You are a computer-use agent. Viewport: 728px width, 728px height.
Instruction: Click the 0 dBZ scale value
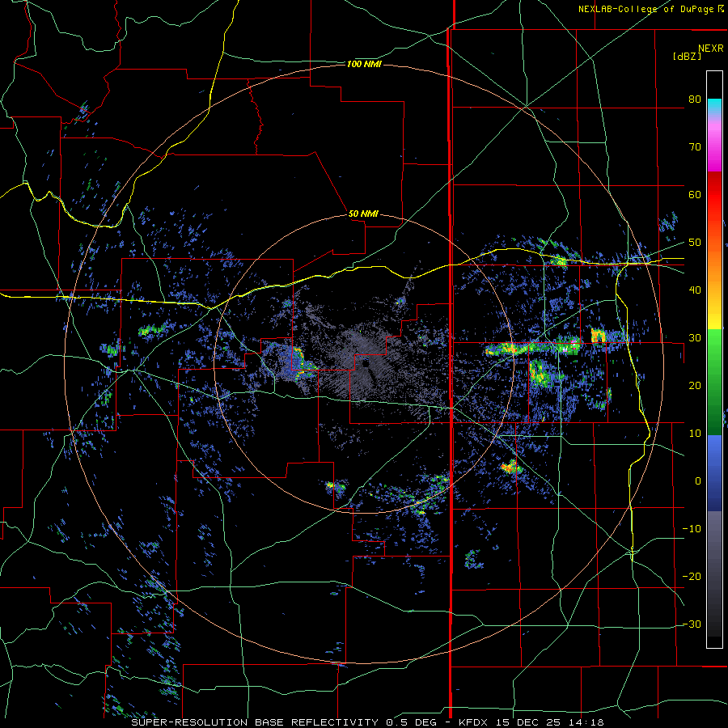coord(698,481)
